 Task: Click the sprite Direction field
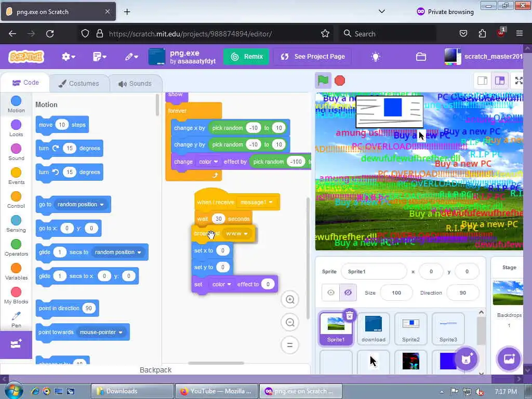click(x=463, y=292)
